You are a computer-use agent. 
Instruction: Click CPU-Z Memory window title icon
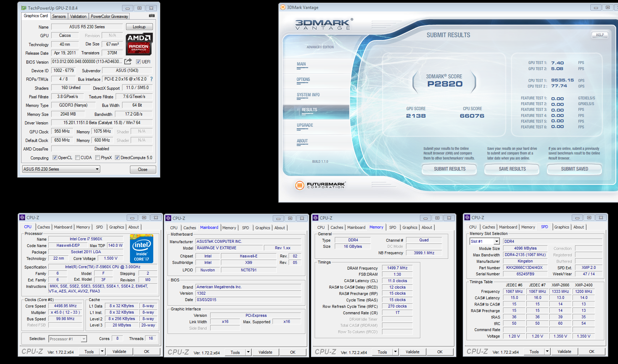tap(315, 218)
